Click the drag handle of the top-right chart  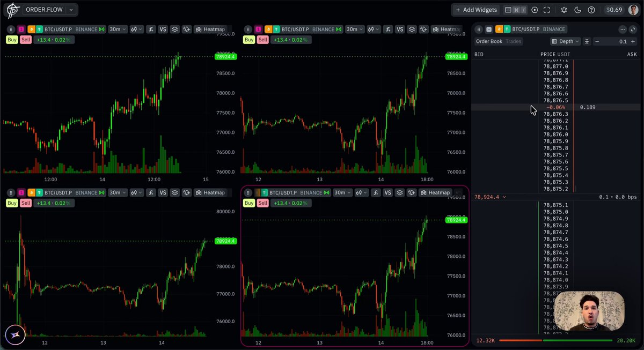click(x=248, y=29)
